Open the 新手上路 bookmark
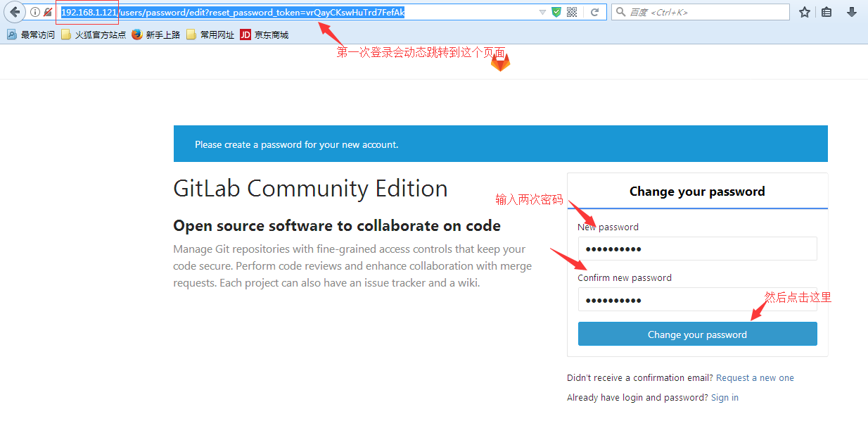Viewport: 868px width, 426px height. [156, 35]
